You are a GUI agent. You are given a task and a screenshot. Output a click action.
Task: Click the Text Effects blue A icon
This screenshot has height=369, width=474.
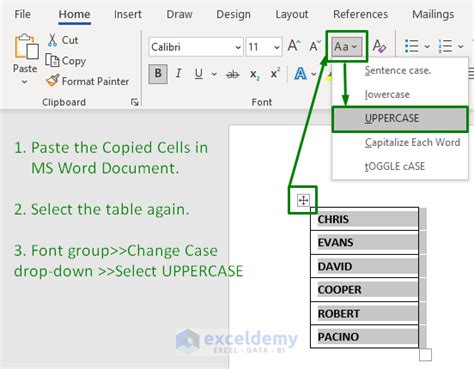(x=300, y=74)
